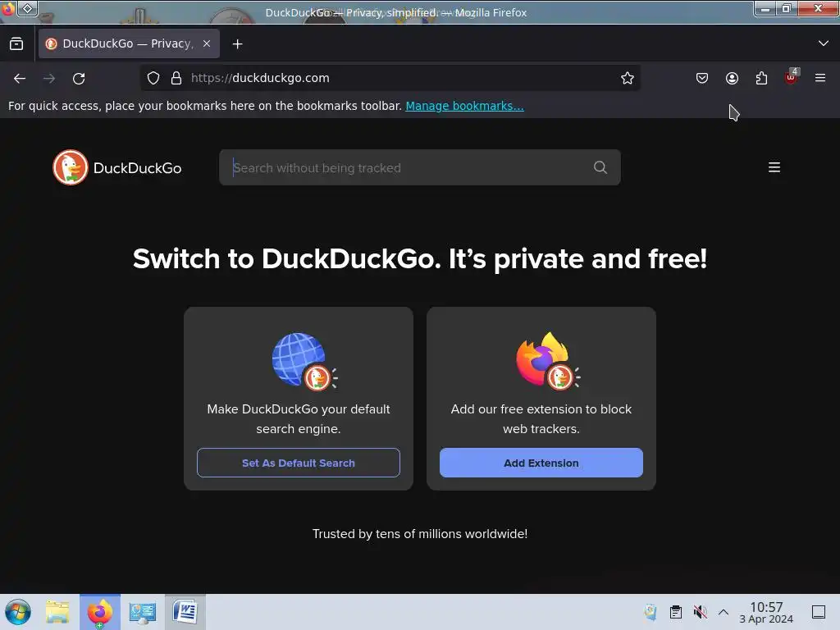Open the Firefox View icon
The height and width of the screenshot is (630, 840).
tap(16, 44)
